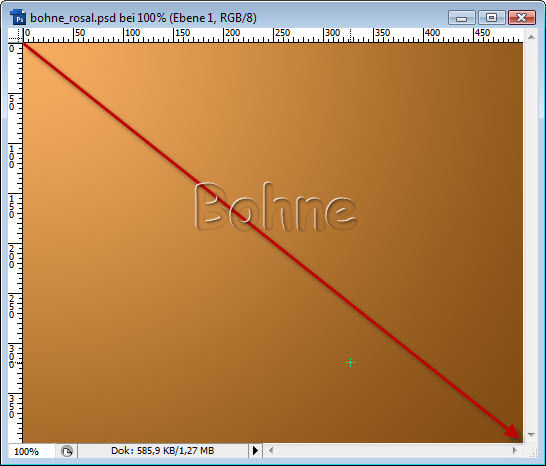
Task: Close the bohne_rosal.psd document window
Action: click(521, 17)
